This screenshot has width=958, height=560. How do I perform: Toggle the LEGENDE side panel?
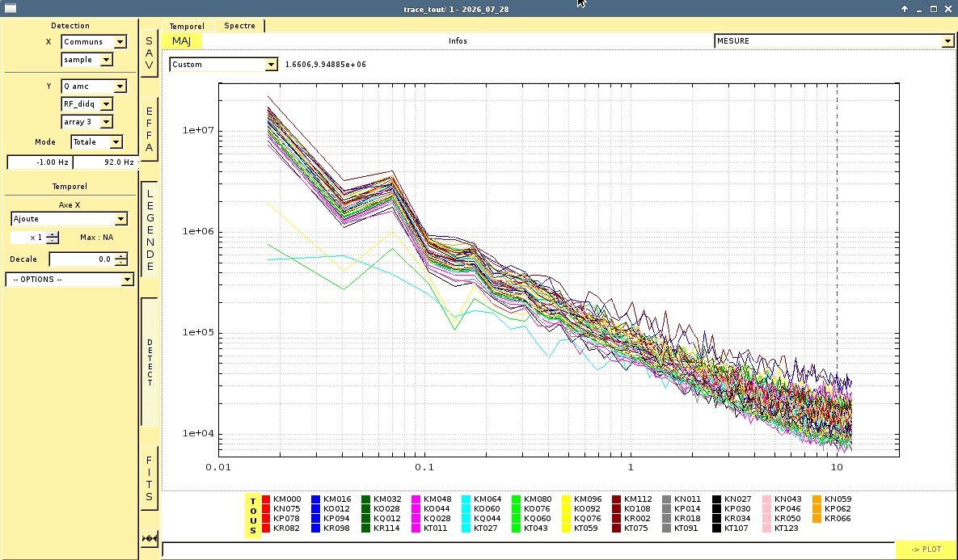pos(149,229)
